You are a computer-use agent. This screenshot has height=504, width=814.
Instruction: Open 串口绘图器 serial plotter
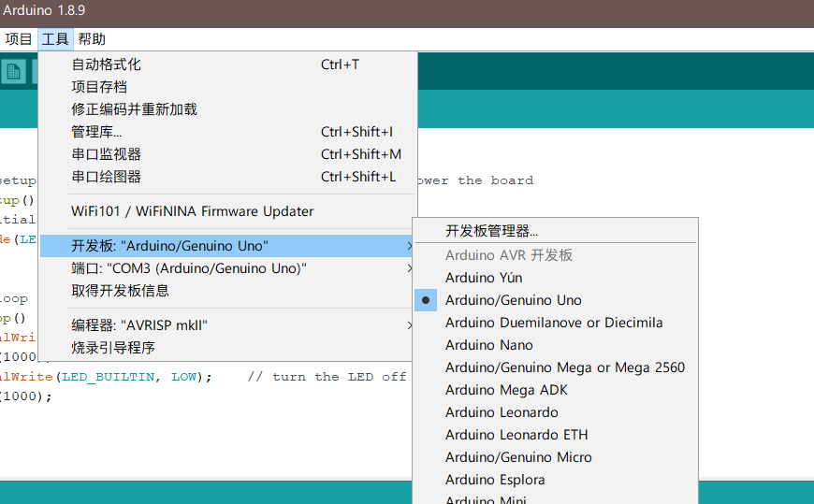pos(227,177)
